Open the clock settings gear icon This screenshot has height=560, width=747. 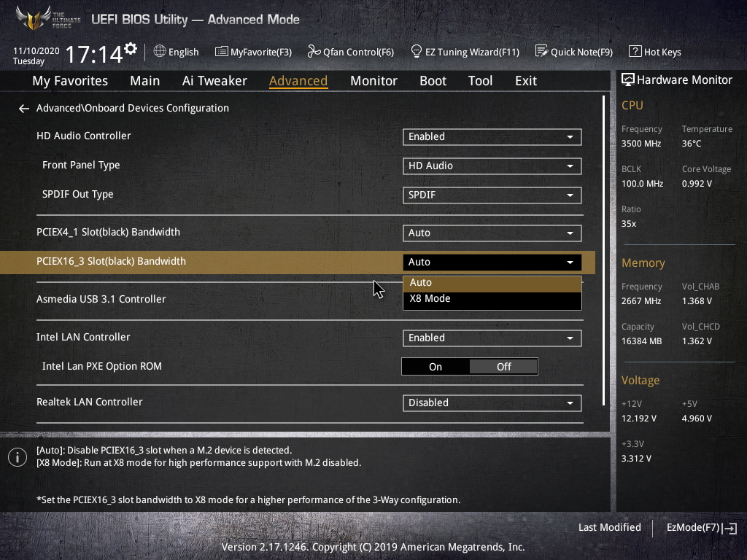click(x=131, y=49)
